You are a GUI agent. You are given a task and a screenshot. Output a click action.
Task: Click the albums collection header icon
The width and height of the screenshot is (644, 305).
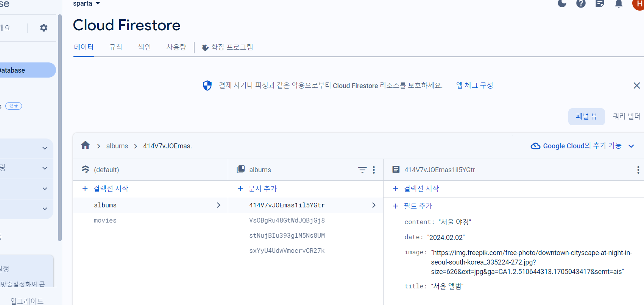click(x=241, y=170)
